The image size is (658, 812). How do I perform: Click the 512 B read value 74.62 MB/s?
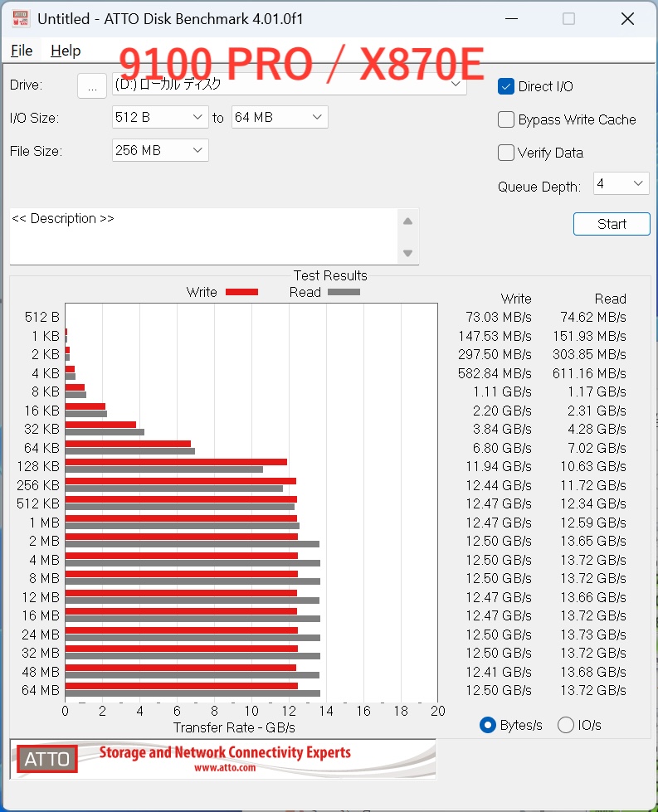(x=593, y=317)
